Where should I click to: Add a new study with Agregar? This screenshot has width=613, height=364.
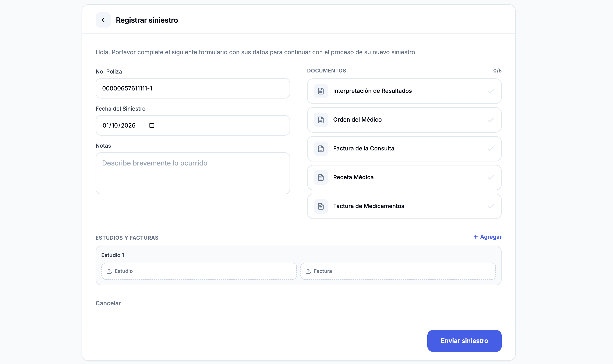click(487, 237)
